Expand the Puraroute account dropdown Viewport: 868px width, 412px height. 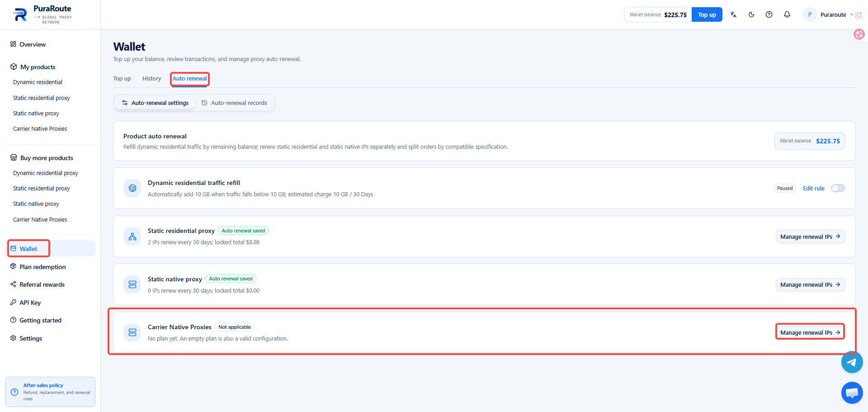[x=852, y=15]
